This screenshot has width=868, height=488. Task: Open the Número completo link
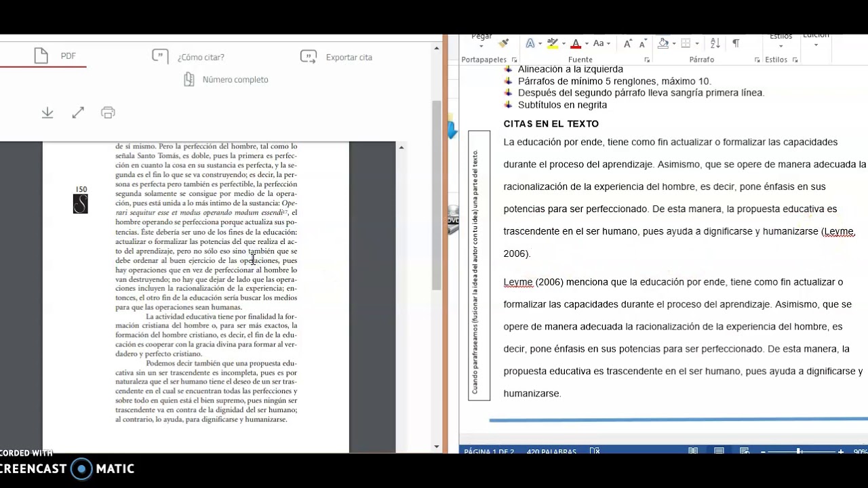pos(235,80)
